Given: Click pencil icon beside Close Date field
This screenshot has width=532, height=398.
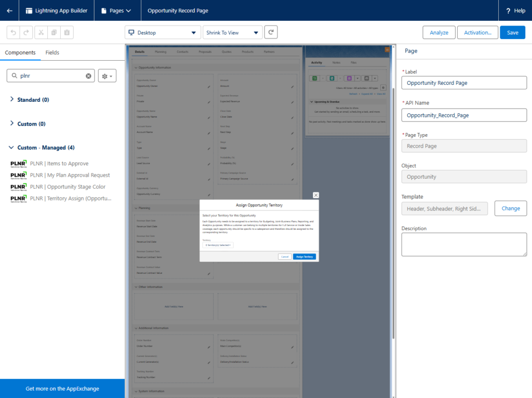Looking at the screenshot, I should (292, 118).
